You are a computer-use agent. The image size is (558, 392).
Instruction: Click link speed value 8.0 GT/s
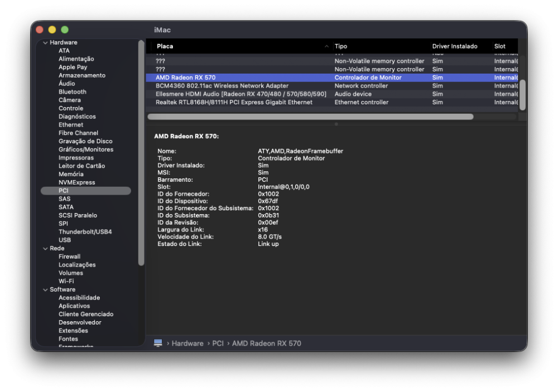tap(270, 236)
